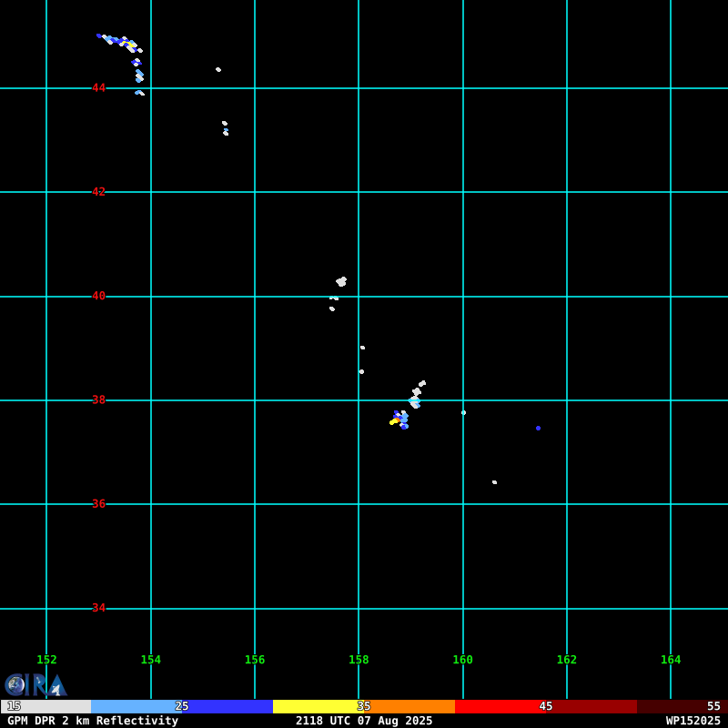Click the 158 longitude label
The height and width of the screenshot is (728, 728).
[x=359, y=660]
